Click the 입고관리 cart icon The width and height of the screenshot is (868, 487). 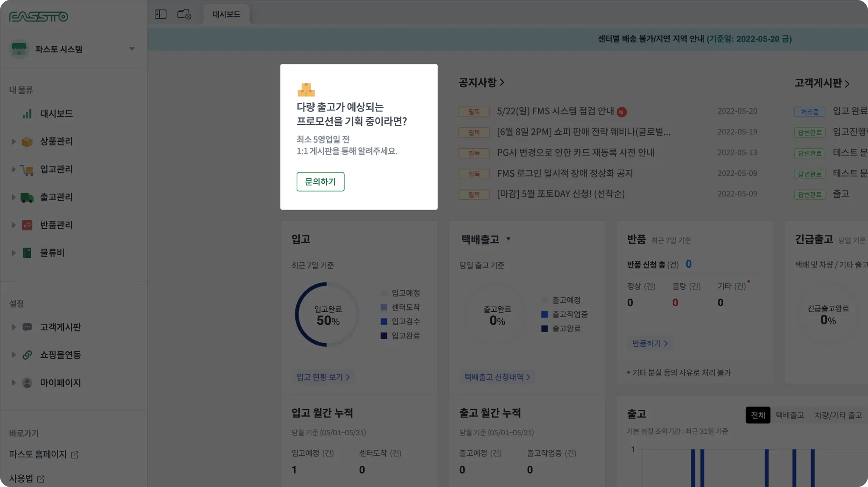coord(27,170)
